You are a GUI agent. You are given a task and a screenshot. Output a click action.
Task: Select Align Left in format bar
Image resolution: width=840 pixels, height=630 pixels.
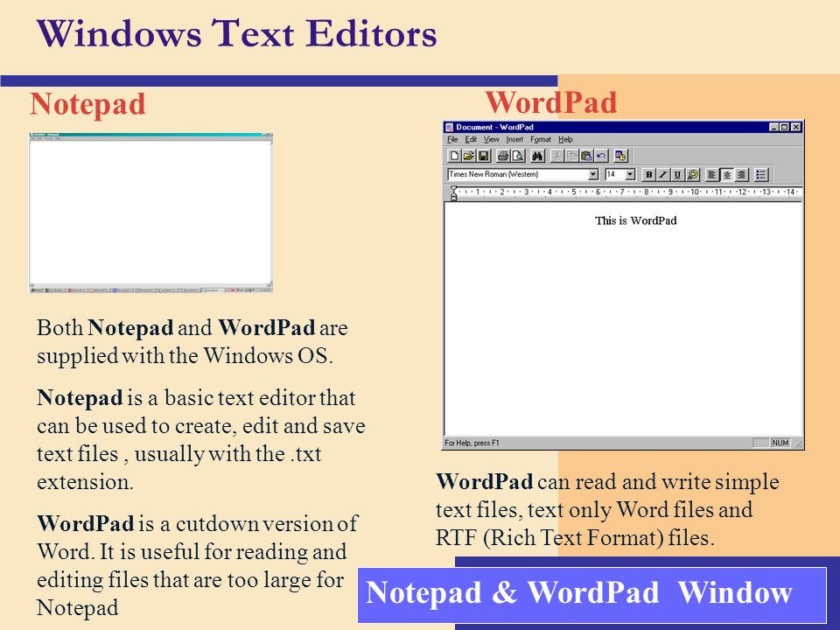[712, 175]
